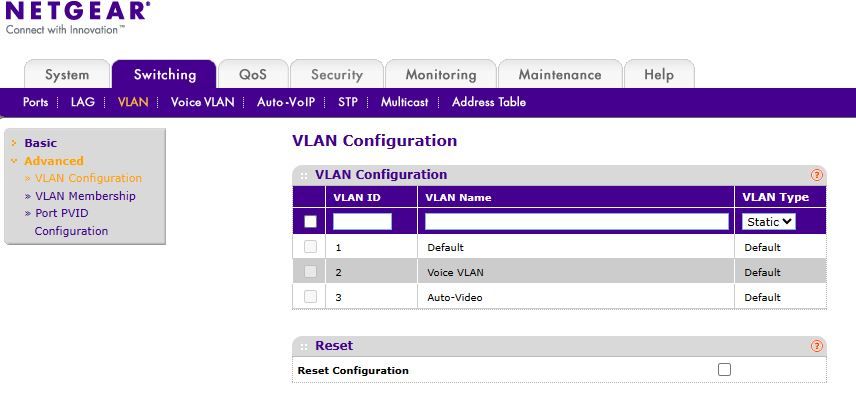Open the Address Table submenu
Image resolution: width=856 pixels, height=407 pixels.
point(488,102)
